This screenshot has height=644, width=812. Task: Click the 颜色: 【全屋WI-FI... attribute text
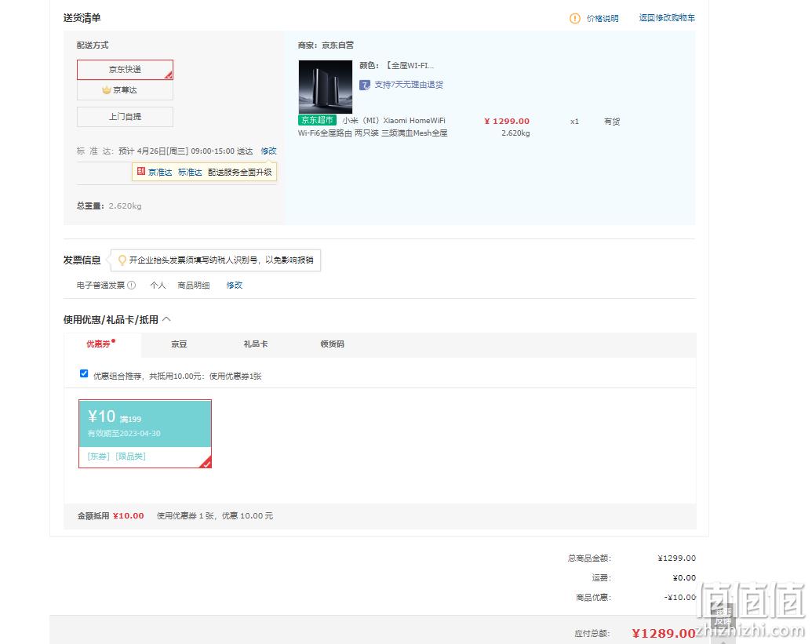click(397, 65)
